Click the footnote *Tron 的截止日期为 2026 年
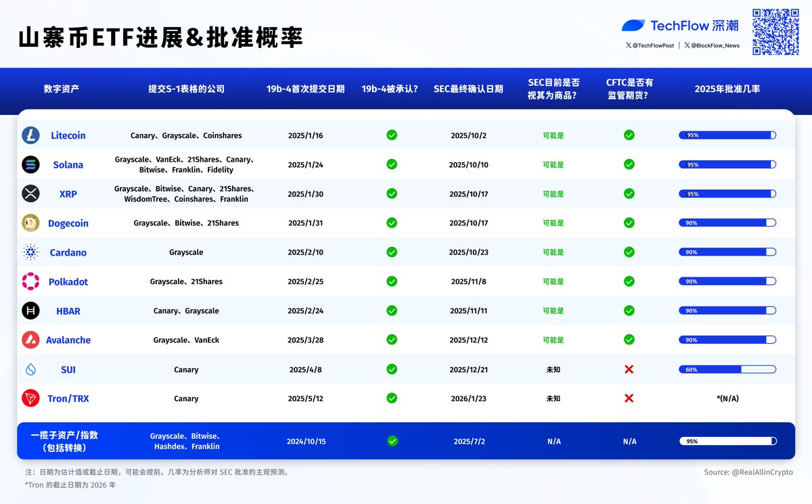812x504 pixels. (x=70, y=485)
